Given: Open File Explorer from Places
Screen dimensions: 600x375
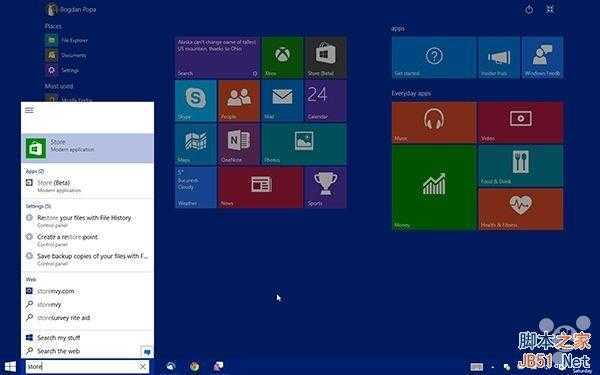Looking at the screenshot, I should point(67,40).
